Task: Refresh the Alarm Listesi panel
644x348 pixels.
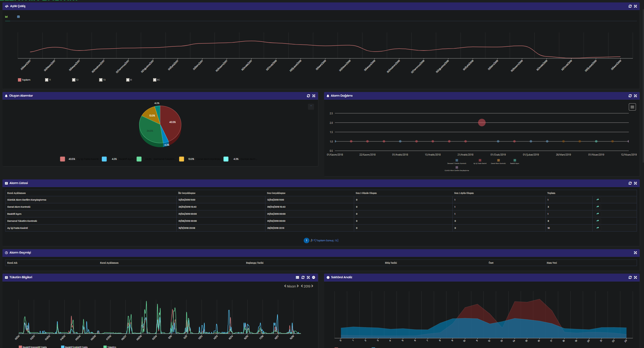Action: 630,183
